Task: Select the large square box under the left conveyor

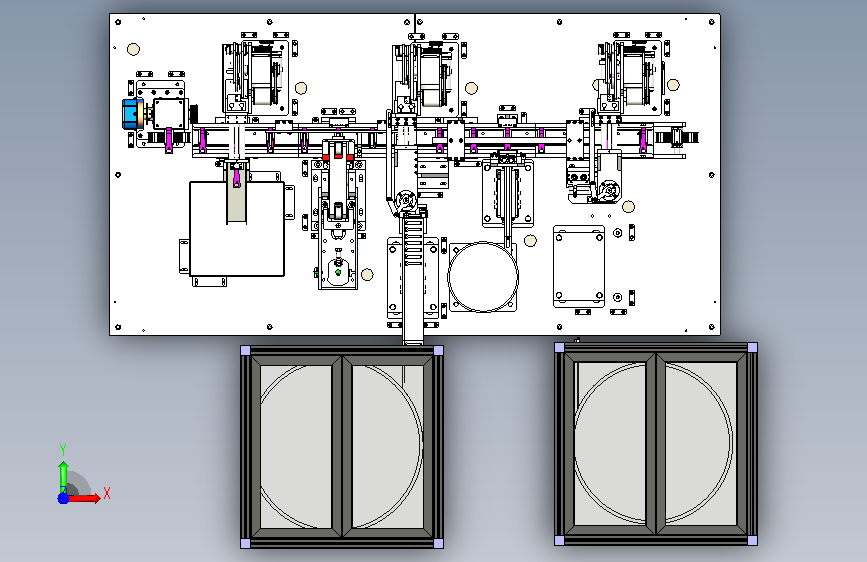Action: click(237, 228)
